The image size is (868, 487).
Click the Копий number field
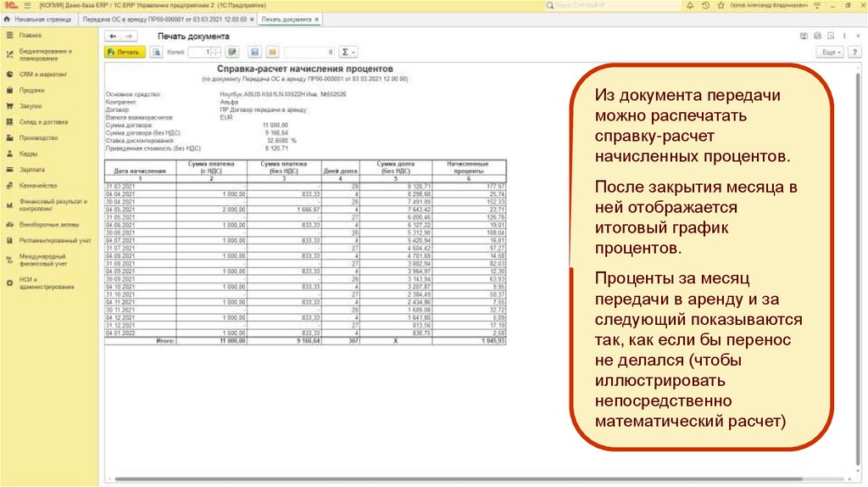200,52
